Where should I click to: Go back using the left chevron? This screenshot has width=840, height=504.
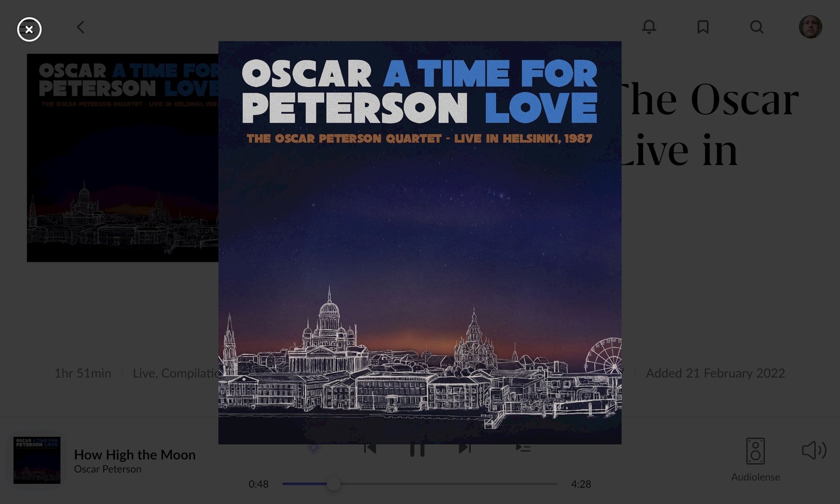pos(81,27)
